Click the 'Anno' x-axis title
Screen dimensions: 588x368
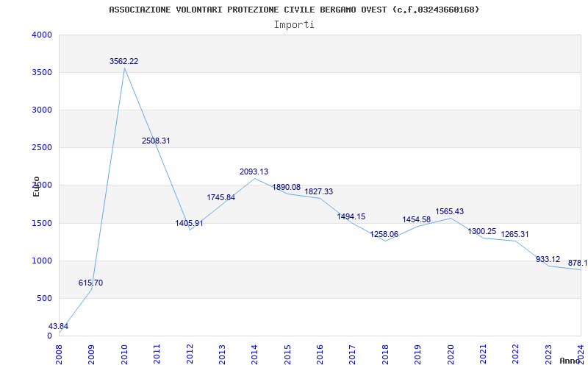coord(570,361)
